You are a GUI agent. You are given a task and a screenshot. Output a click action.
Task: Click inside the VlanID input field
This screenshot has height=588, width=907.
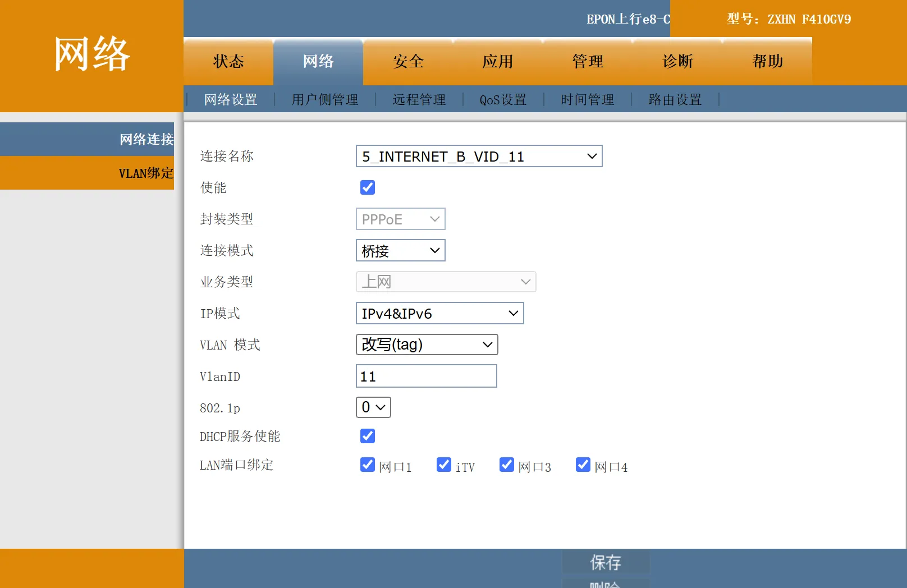[426, 376]
